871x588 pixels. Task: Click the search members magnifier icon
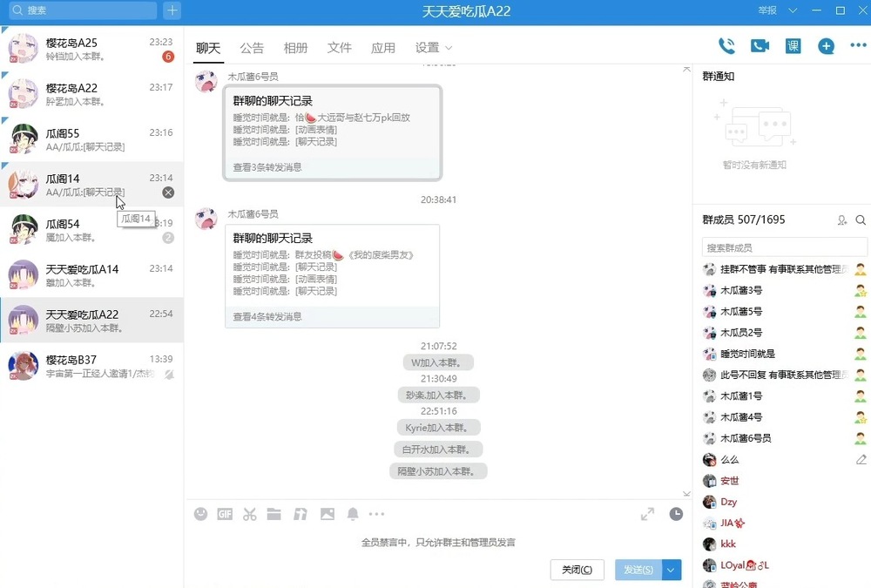(x=861, y=220)
